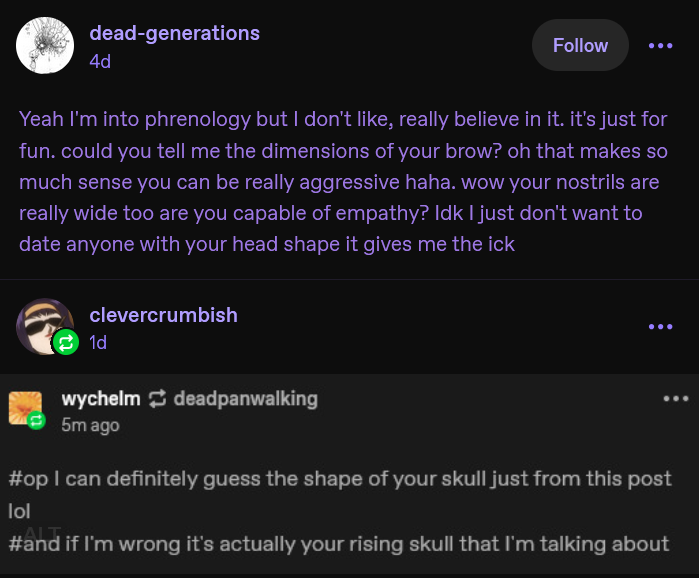699x578 pixels.
Task: Click the phrenology post body text
Action: 343,181
